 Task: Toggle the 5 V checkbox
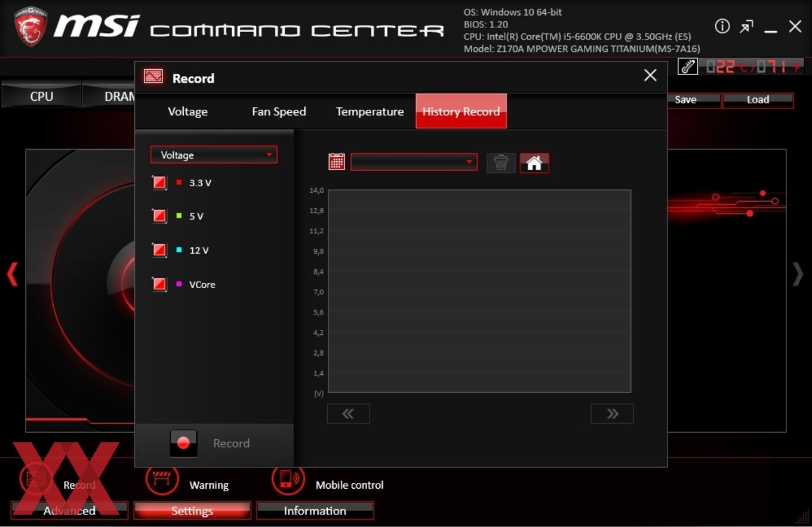pyautogui.click(x=159, y=216)
